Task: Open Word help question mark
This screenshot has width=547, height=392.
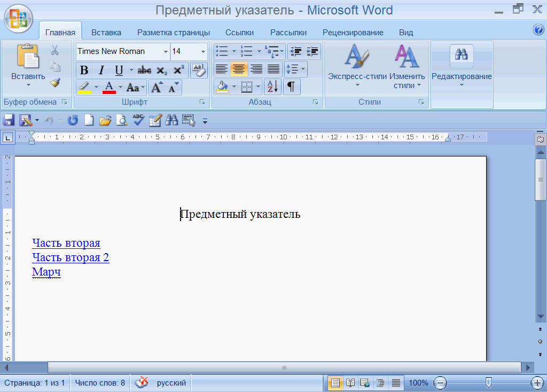Action: click(538, 30)
